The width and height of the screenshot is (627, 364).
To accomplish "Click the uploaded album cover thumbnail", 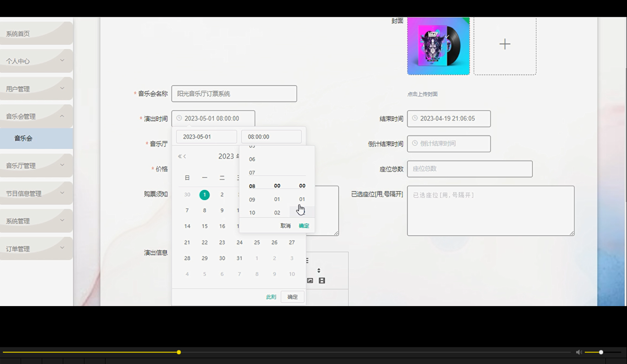I will point(438,45).
